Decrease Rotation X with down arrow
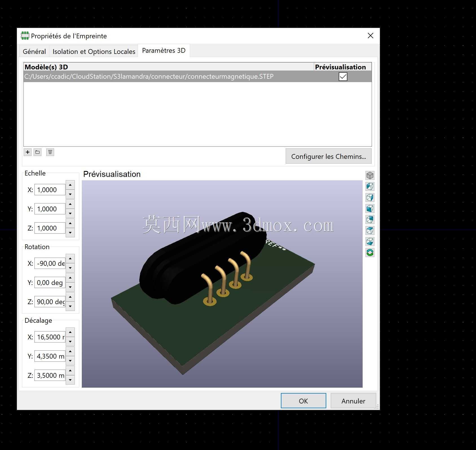 point(70,268)
